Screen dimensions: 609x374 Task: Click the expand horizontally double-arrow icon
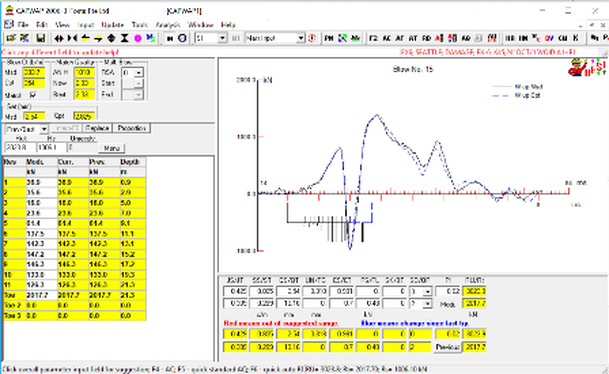[x=59, y=38]
